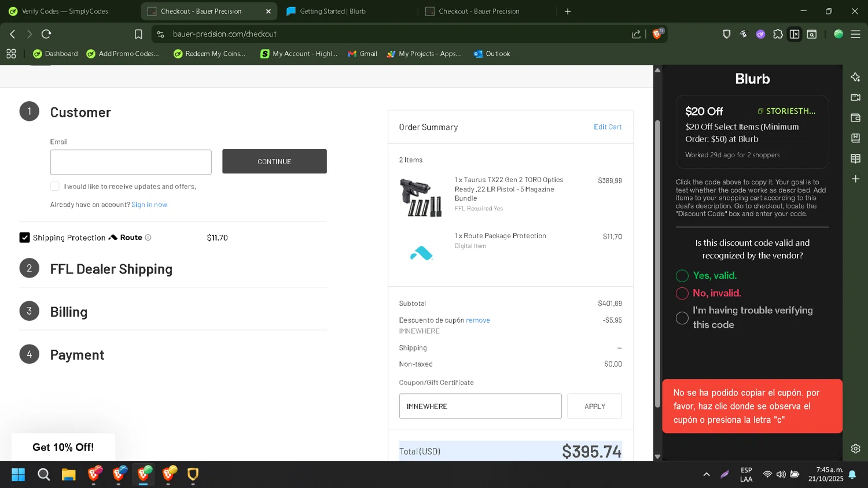Screen dimensions: 868x488
Task: Click the APPLY coupon button
Action: (x=594, y=406)
